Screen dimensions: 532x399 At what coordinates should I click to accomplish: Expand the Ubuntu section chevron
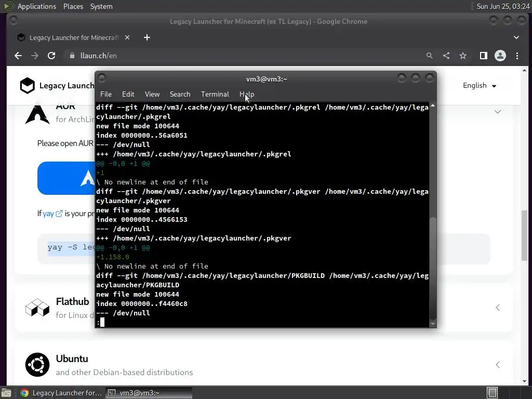tap(497, 365)
